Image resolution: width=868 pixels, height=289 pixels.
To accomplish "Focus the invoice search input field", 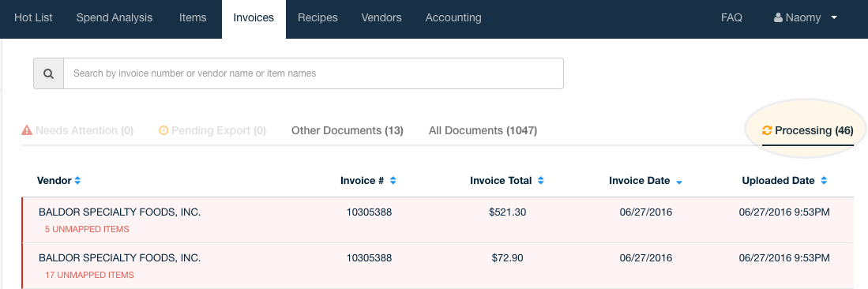I will pos(314,73).
